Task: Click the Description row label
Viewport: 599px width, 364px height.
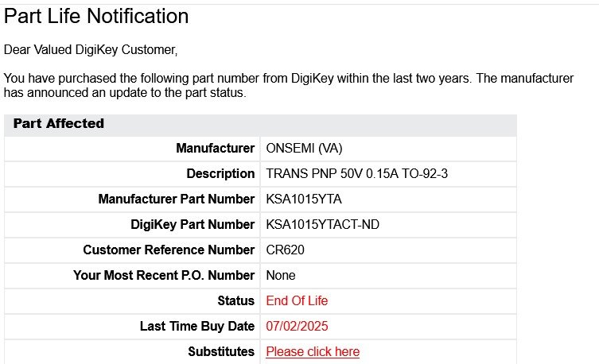Action: click(x=220, y=173)
